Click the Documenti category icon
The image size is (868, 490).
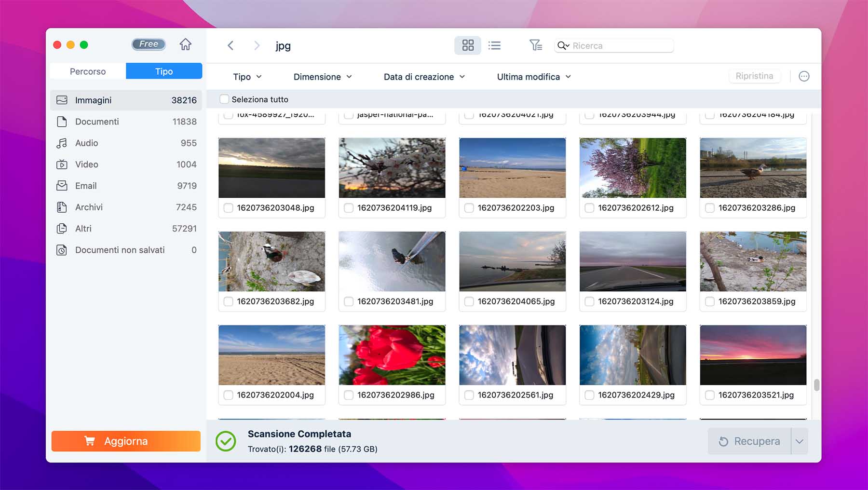tap(62, 122)
